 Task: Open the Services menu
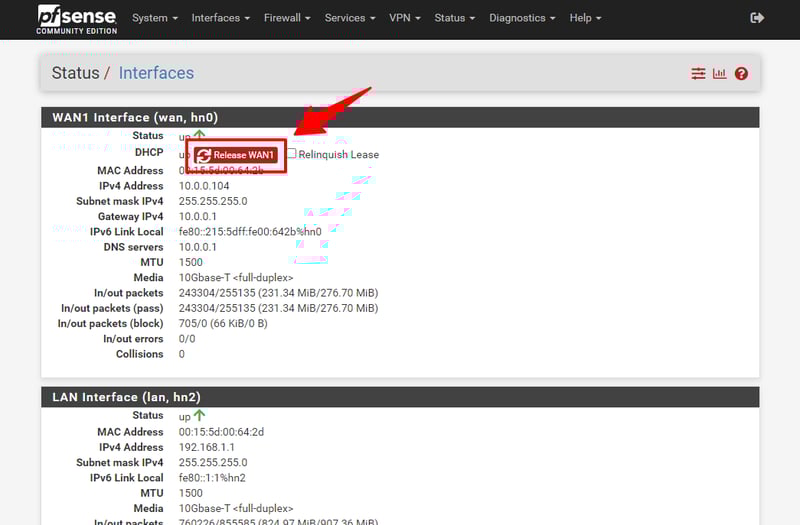coord(350,18)
